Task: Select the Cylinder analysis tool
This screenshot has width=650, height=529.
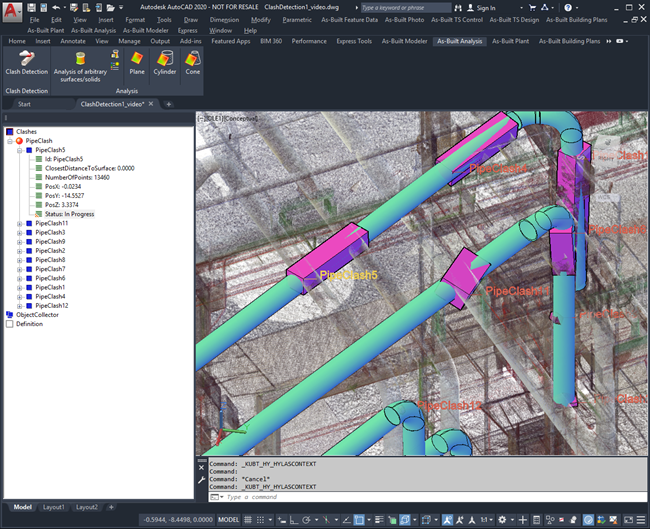Action: [x=165, y=58]
